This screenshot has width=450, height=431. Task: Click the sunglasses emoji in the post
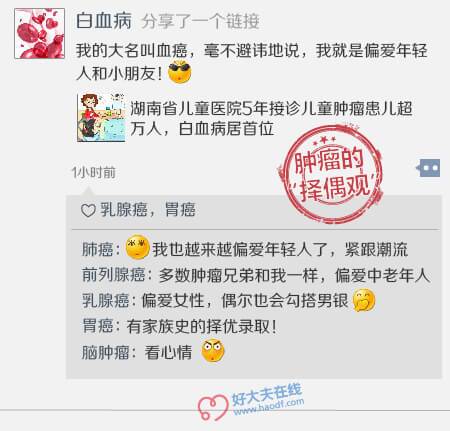tap(180, 72)
